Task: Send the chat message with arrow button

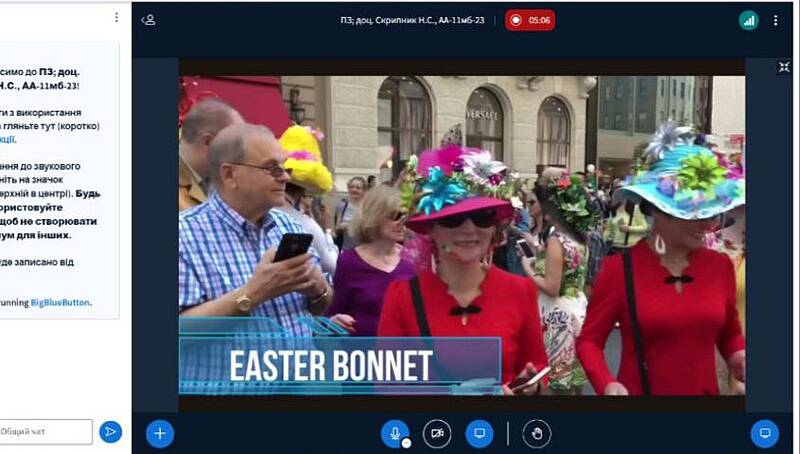Action: pyautogui.click(x=110, y=432)
